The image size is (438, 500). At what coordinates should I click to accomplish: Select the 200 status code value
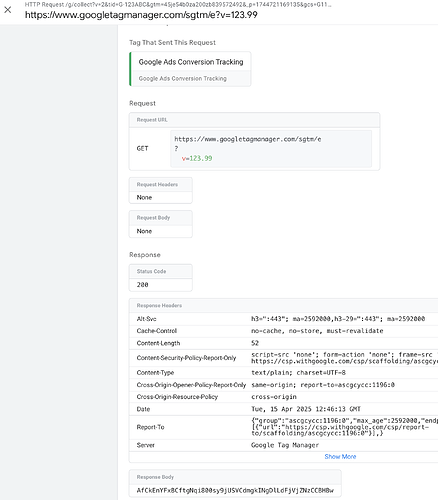(142, 285)
